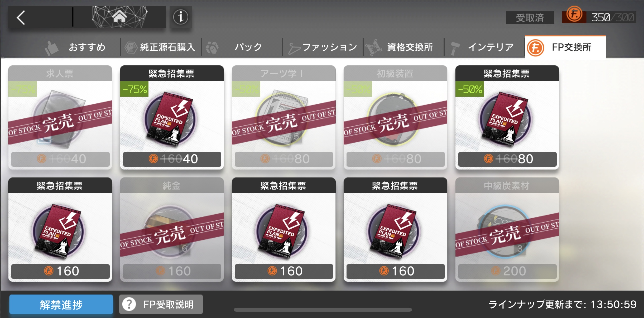Click the 解禁進捗 button
The width and height of the screenshot is (644, 318).
point(61,304)
